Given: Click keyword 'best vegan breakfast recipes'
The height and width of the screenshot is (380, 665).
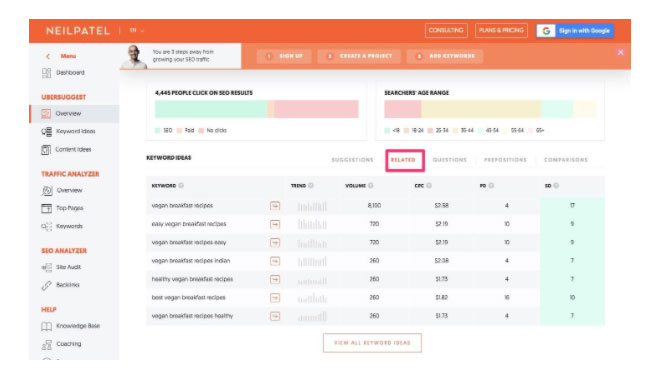Looking at the screenshot, I should [188, 298].
